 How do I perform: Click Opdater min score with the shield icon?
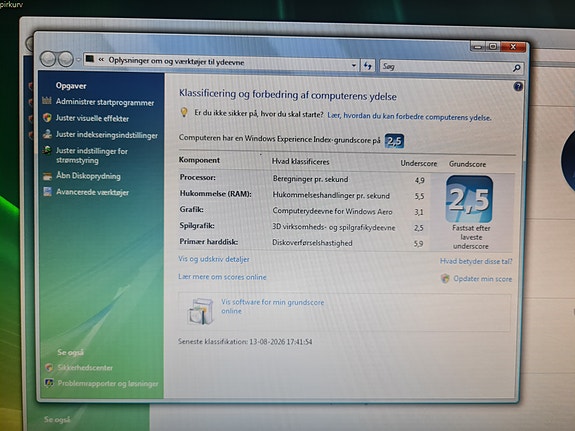coord(477,279)
